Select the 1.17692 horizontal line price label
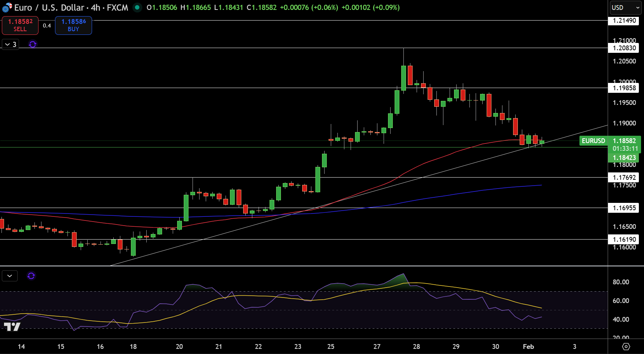The height and width of the screenshot is (354, 644). coord(623,178)
